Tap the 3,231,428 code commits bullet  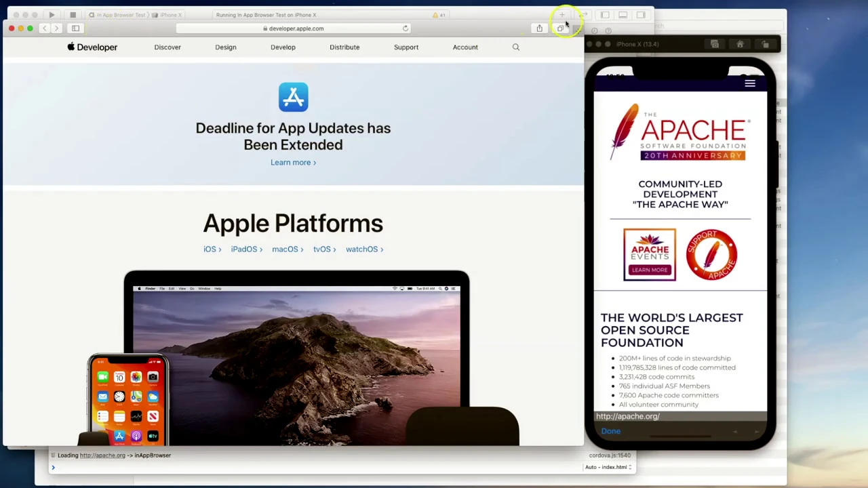656,377
